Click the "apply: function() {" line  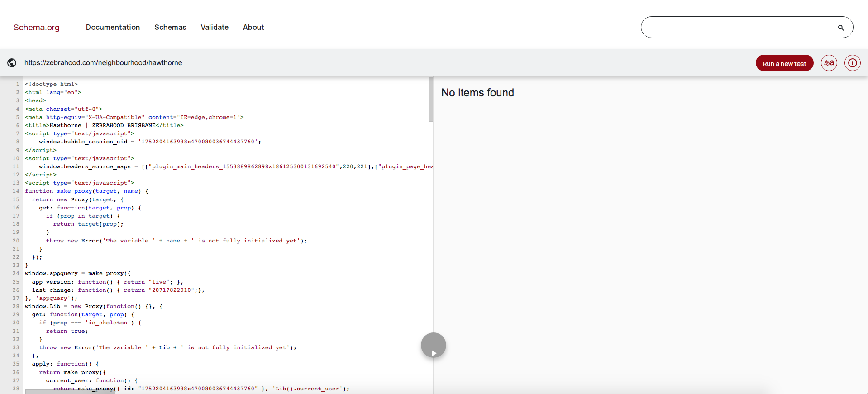(66, 364)
